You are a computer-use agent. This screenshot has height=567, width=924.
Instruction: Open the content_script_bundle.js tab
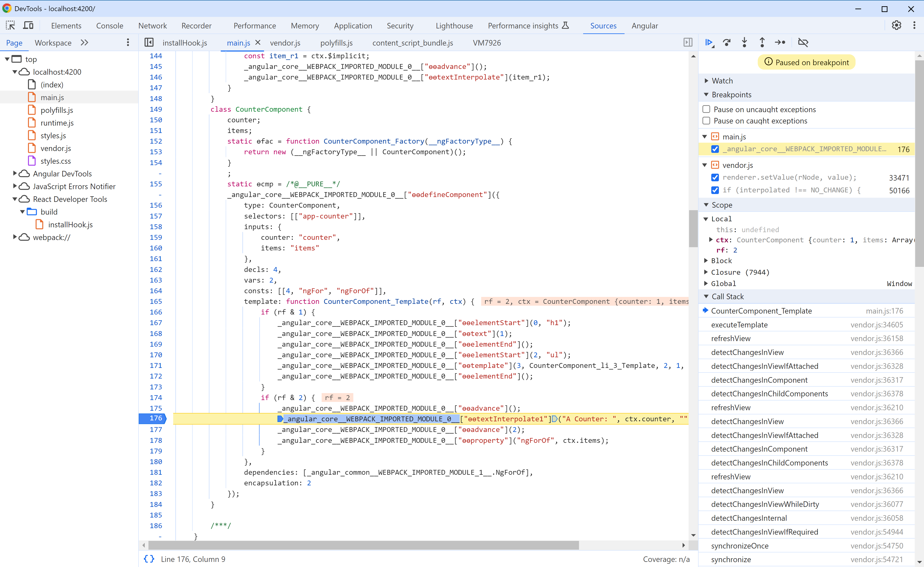413,43
